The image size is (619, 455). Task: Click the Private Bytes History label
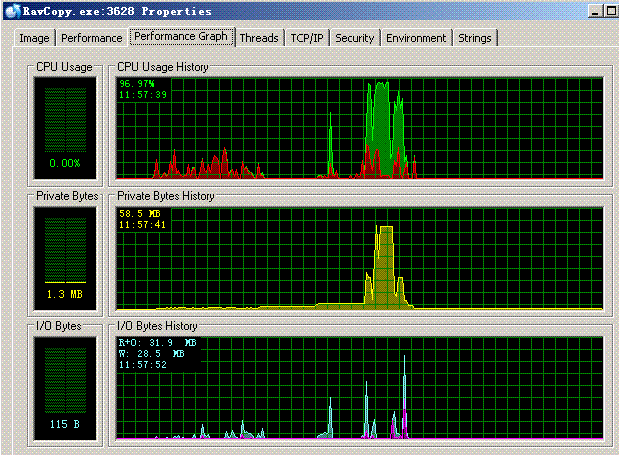pyautogui.click(x=166, y=196)
